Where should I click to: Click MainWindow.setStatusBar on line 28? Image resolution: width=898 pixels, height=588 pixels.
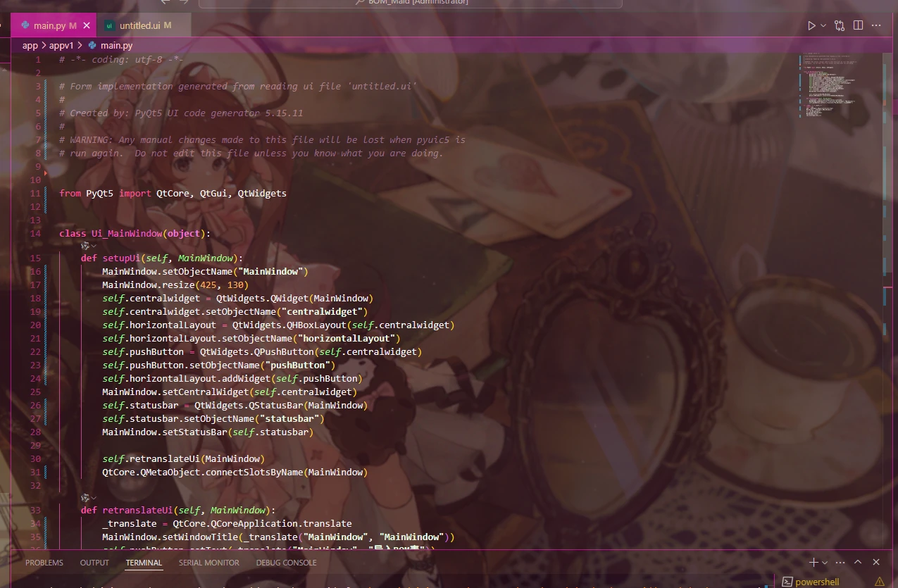tap(164, 432)
